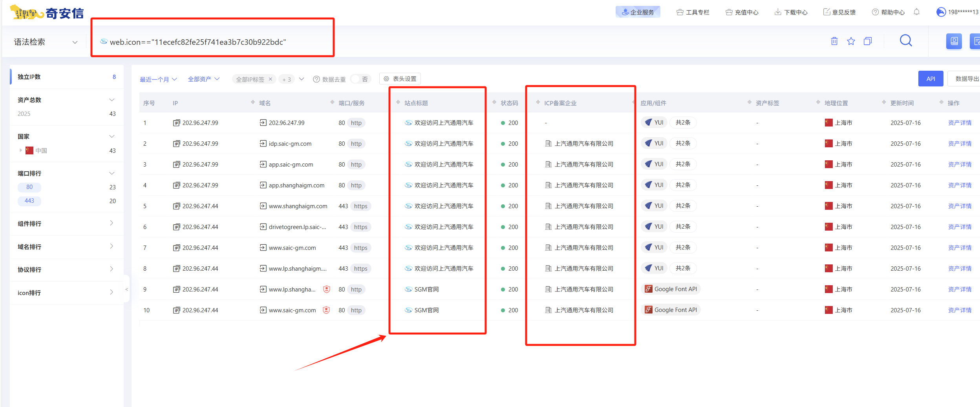Open 资产详情 link for row 10
Image resolution: width=980 pixels, height=407 pixels.
pos(960,310)
